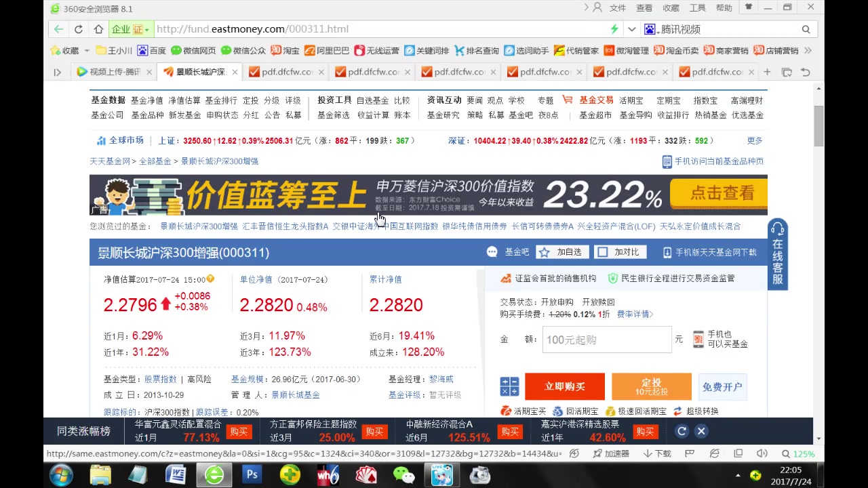The height and width of the screenshot is (488, 868).
Task: Show hidden system tray icons
Action: [x=738, y=475]
